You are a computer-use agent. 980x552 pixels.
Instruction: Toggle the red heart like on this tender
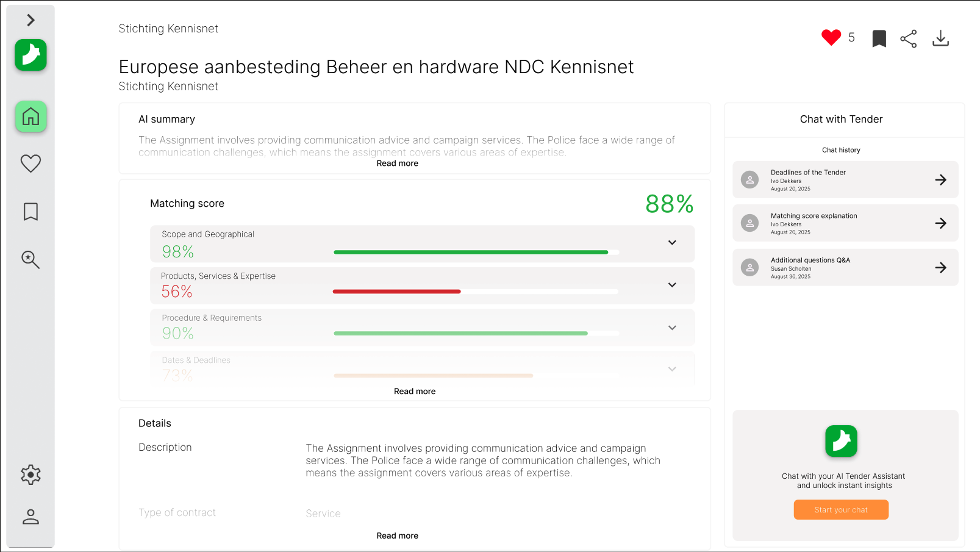(x=831, y=38)
